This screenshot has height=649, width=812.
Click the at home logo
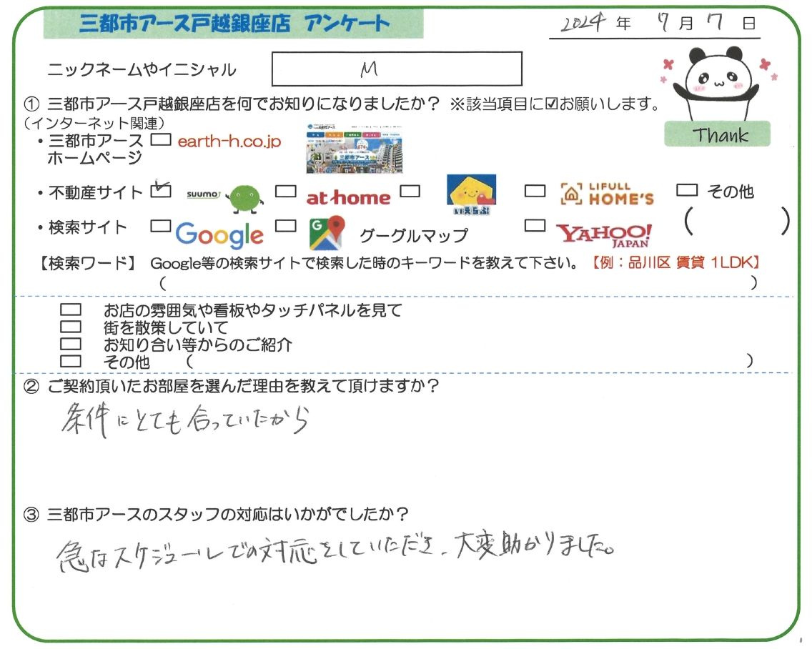tap(348, 197)
